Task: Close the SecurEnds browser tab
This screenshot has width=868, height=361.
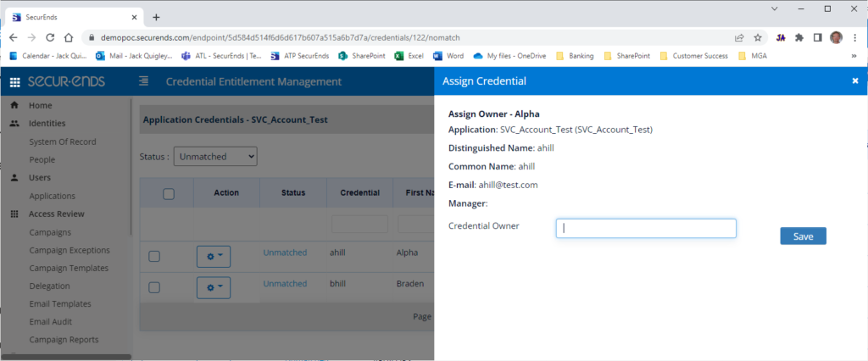Action: pyautogui.click(x=135, y=17)
